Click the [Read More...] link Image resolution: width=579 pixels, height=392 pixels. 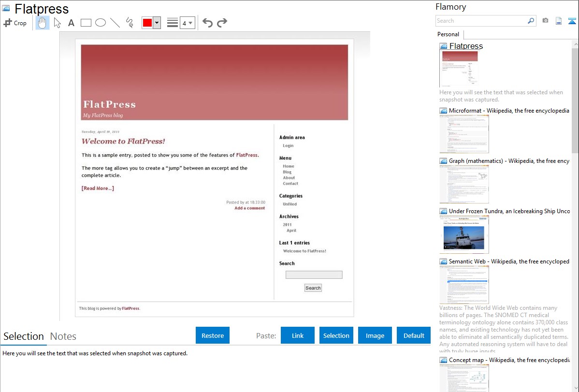point(98,188)
